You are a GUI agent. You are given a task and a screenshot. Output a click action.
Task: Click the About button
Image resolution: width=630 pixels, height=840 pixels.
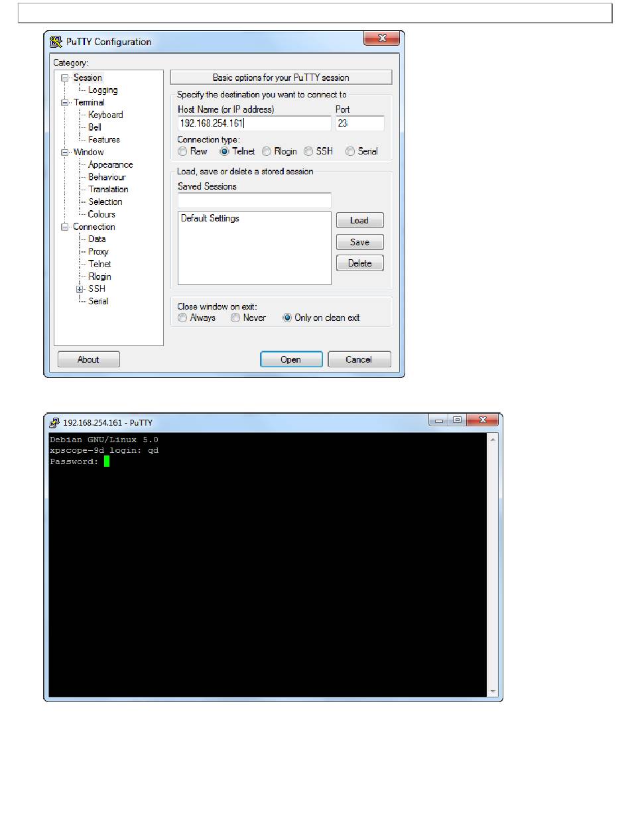point(88,359)
